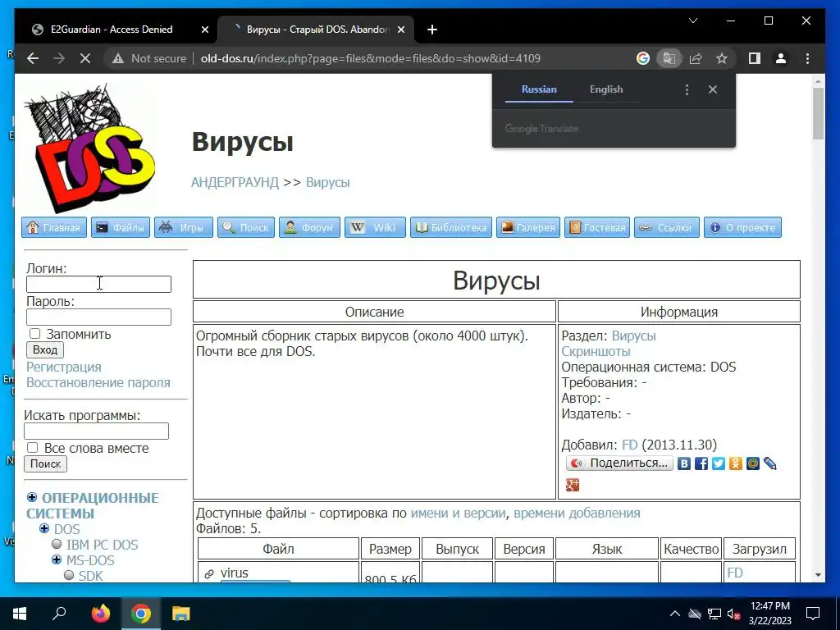Open Гостевая navigation button

click(597, 227)
